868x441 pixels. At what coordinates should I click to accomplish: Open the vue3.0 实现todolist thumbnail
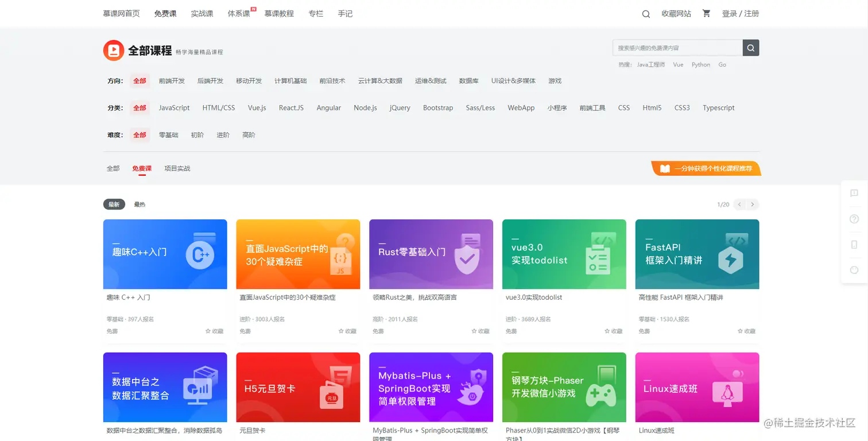(564, 254)
